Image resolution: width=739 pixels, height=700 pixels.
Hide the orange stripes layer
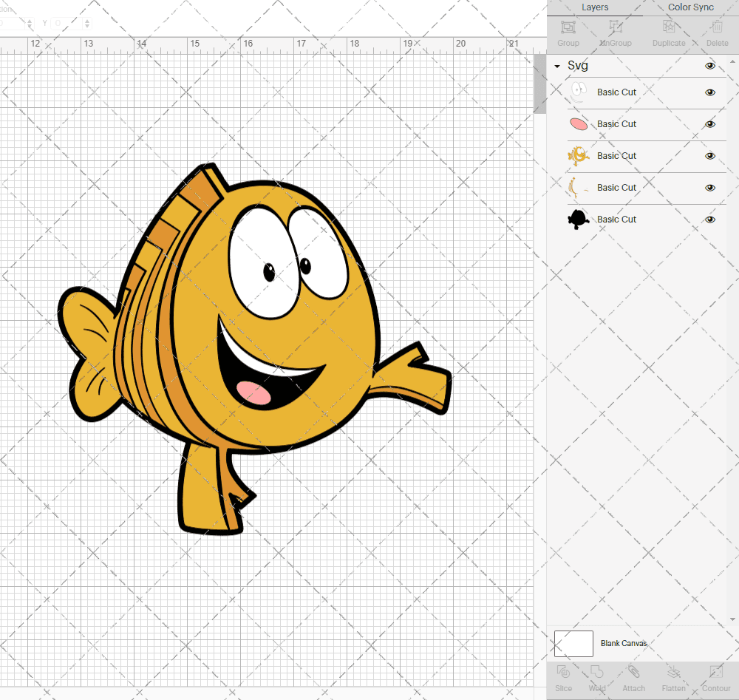[709, 188]
